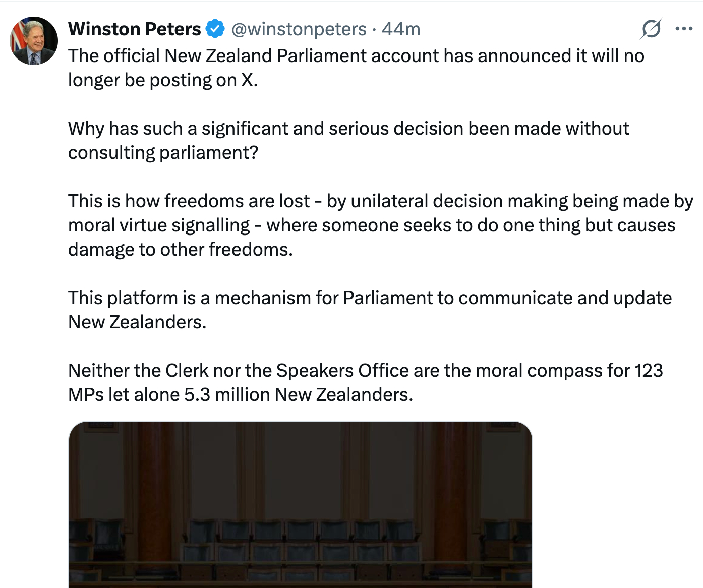Click the display name "Winston Peters"
This screenshot has height=588, width=703.
click(x=134, y=29)
